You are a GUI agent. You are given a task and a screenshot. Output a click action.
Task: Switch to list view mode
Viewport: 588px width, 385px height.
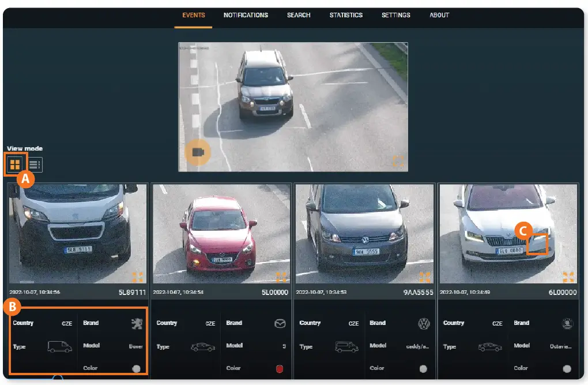click(x=35, y=165)
